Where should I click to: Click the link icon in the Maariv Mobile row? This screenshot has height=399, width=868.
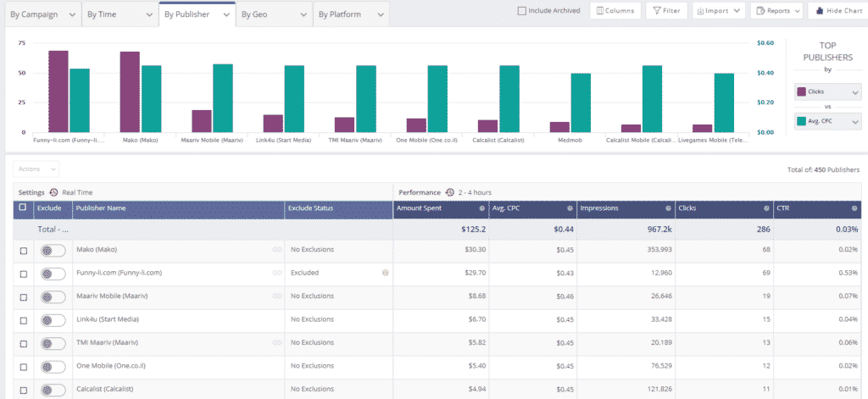click(x=277, y=296)
